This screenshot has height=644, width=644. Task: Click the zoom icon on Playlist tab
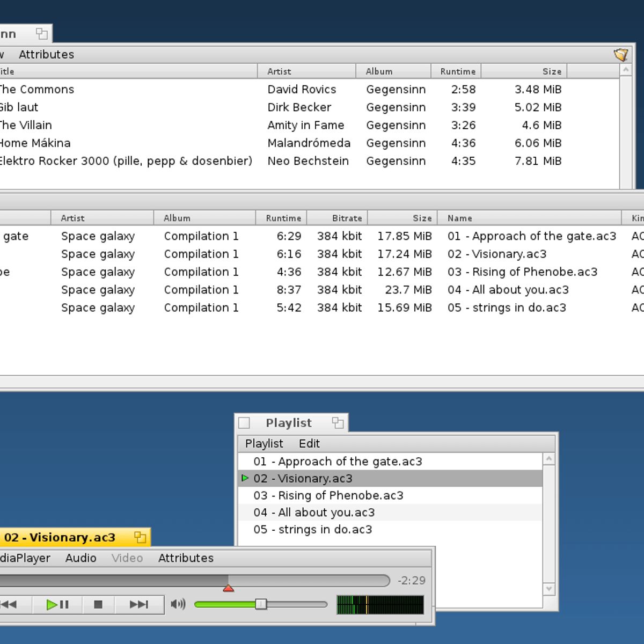point(338,423)
